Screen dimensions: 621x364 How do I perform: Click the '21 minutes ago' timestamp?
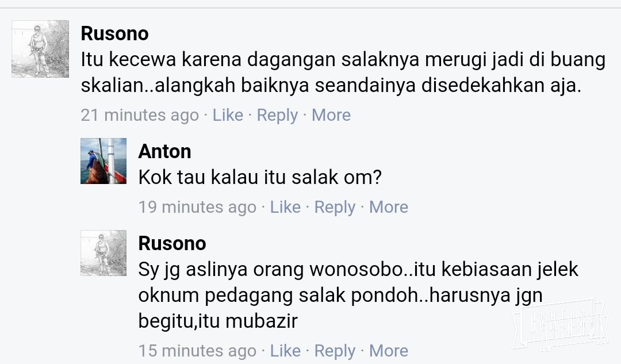140,115
